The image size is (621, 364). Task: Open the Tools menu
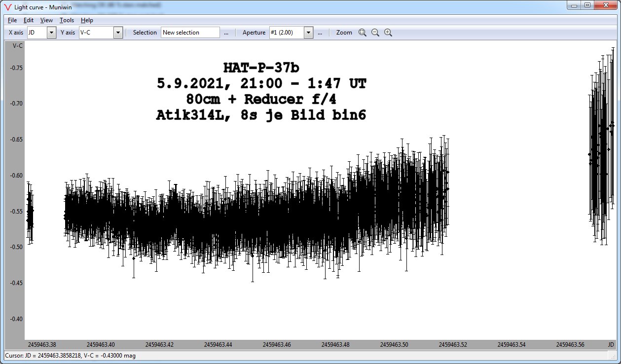[x=67, y=20]
